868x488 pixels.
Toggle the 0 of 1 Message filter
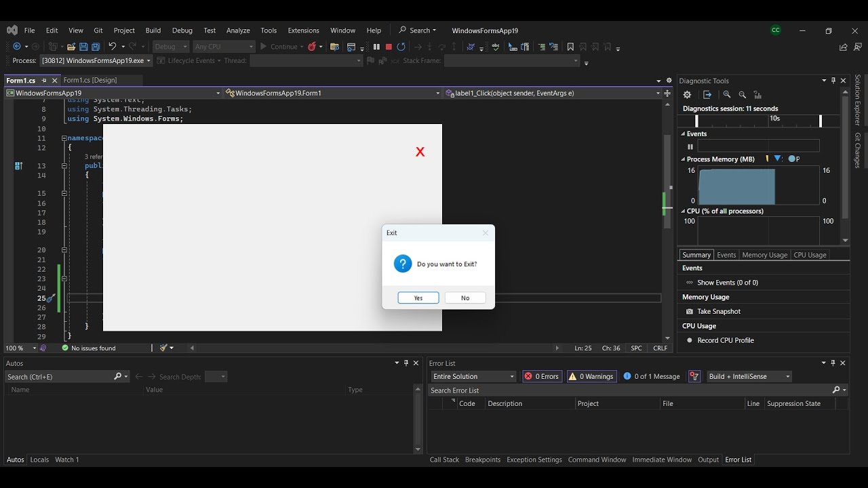coord(652,376)
